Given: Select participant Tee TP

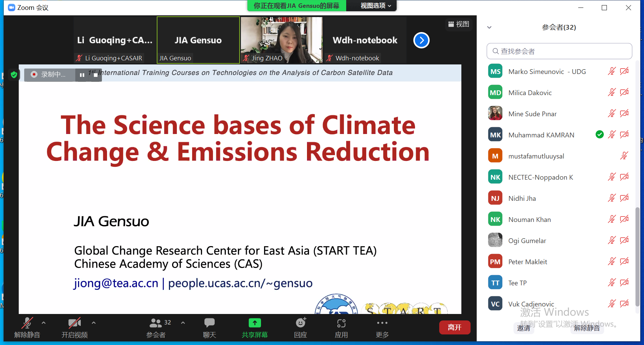Looking at the screenshot, I should [559, 283].
